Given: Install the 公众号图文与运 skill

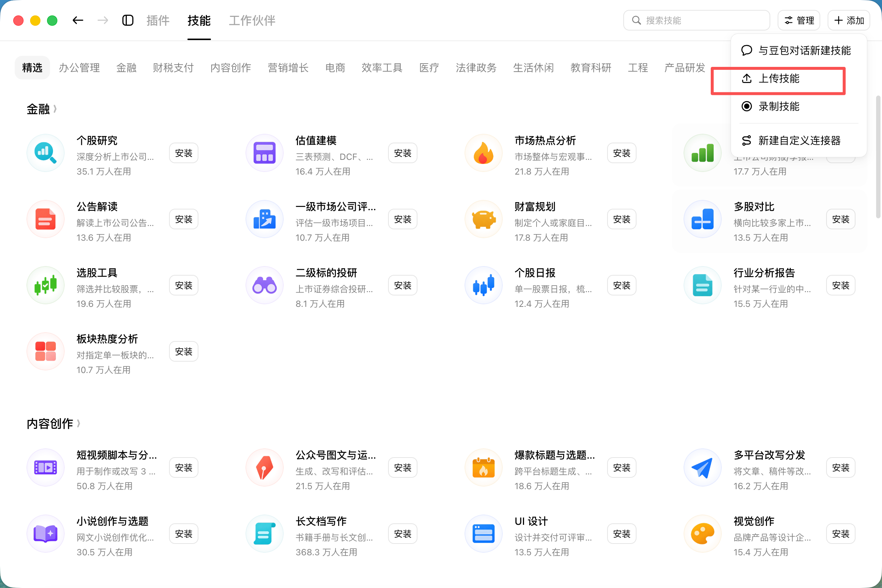Looking at the screenshot, I should tap(403, 467).
